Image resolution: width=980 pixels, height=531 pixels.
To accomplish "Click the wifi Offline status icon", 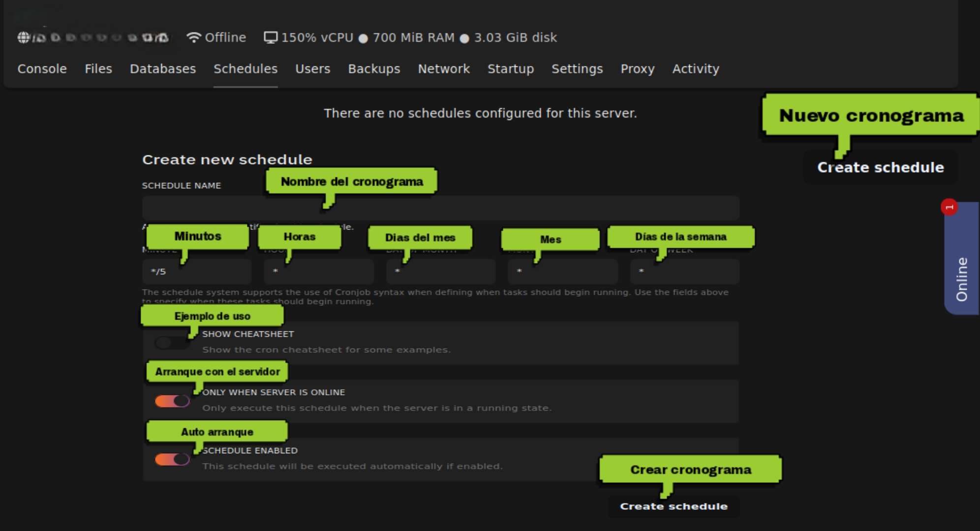I will click(193, 37).
